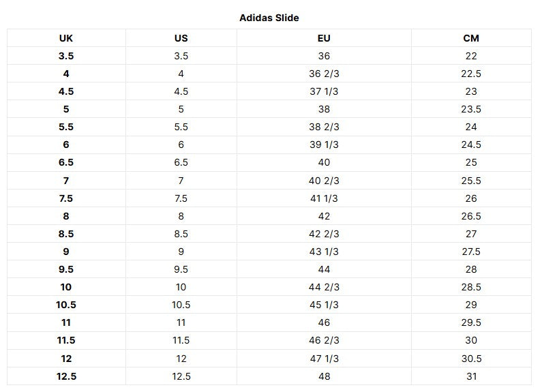The height and width of the screenshot is (392, 542).
Task: Select EU size 38 2/3 cell
Action: coord(324,127)
